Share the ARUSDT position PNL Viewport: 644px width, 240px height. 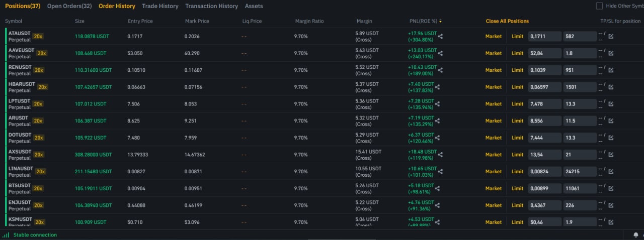(437, 121)
